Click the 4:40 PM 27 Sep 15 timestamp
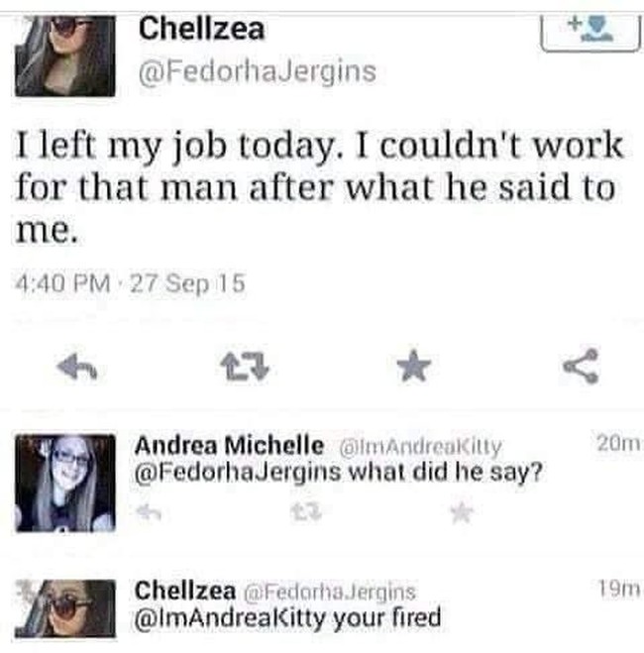Screen dimensions: 644x653 tap(130, 283)
